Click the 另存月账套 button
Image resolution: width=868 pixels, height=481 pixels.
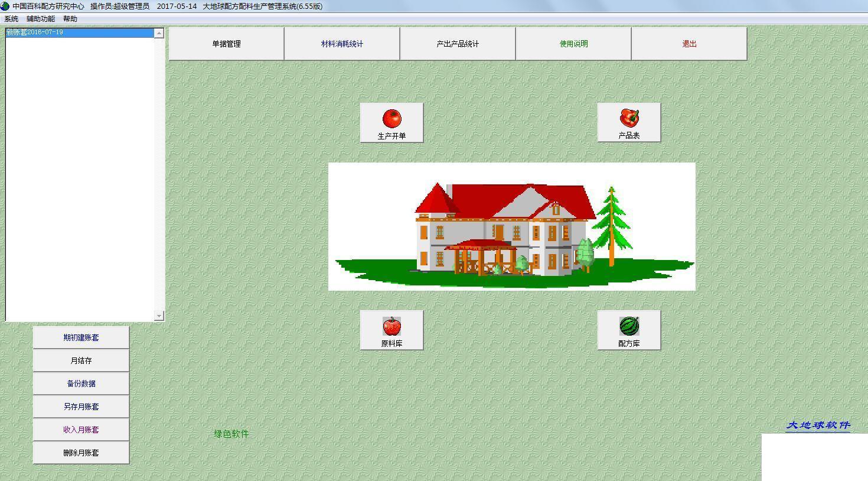(81, 407)
